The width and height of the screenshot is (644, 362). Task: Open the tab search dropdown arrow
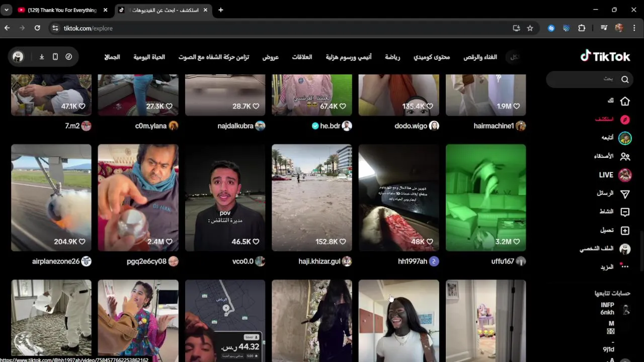7,10
